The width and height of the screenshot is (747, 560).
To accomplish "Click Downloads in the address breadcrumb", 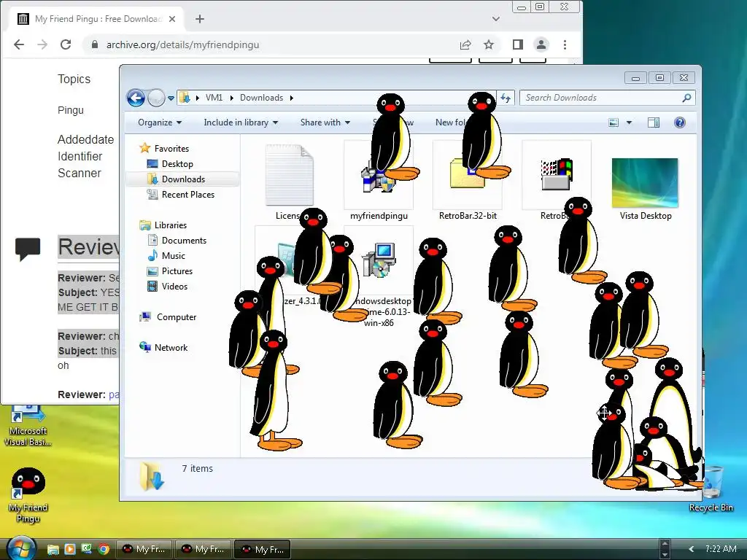I will (262, 98).
